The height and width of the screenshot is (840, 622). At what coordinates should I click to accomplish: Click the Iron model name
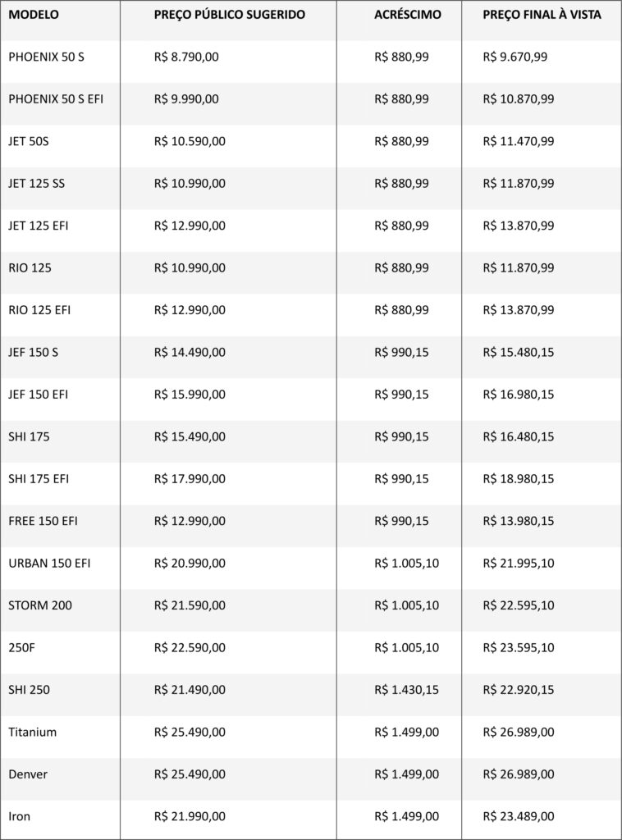coord(20,816)
